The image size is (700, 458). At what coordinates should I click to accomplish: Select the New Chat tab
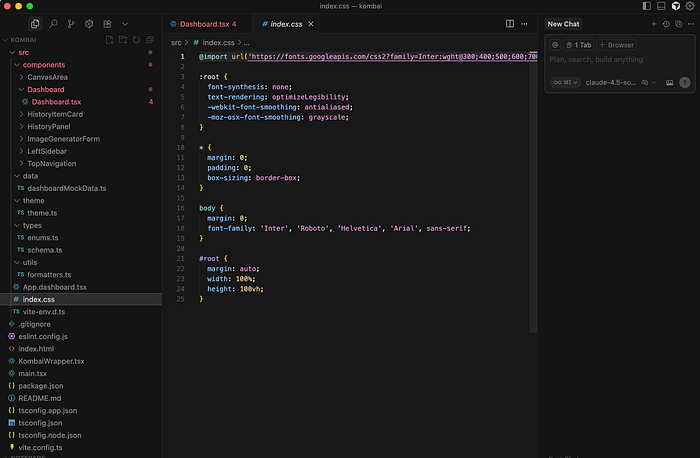[563, 23]
